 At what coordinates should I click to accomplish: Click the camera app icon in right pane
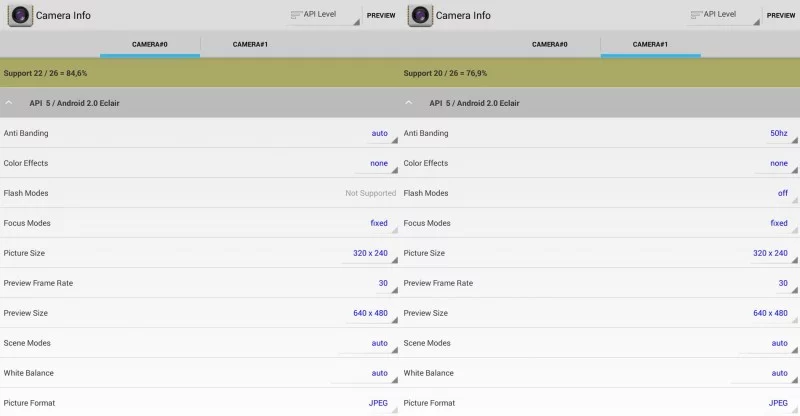[420, 15]
